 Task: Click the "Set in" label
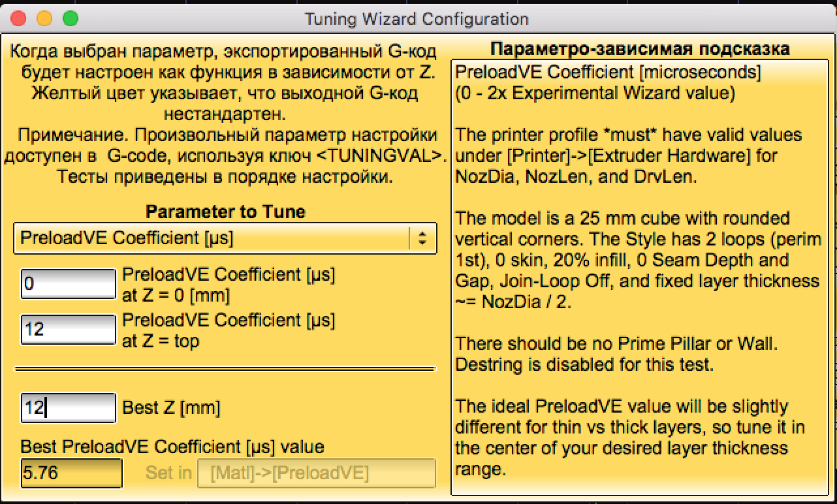pyautogui.click(x=168, y=473)
